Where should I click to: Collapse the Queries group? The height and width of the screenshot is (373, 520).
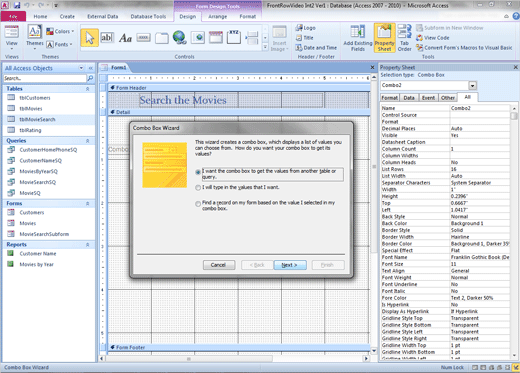[x=88, y=141]
